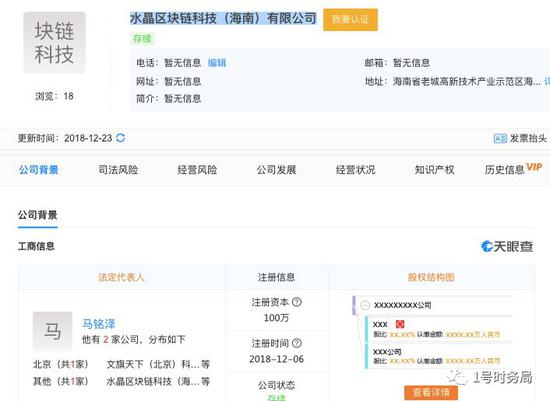Viewport: 550px width, 401px height.
Task: Switch to the 公司背景 navigation tab
Action: coord(39,170)
